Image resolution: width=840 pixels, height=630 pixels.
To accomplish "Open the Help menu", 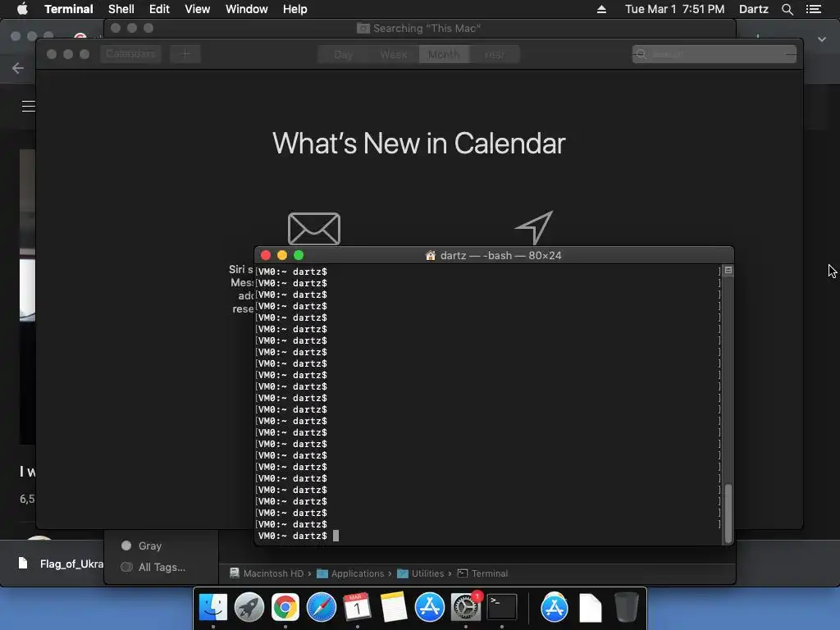I will coord(295,9).
